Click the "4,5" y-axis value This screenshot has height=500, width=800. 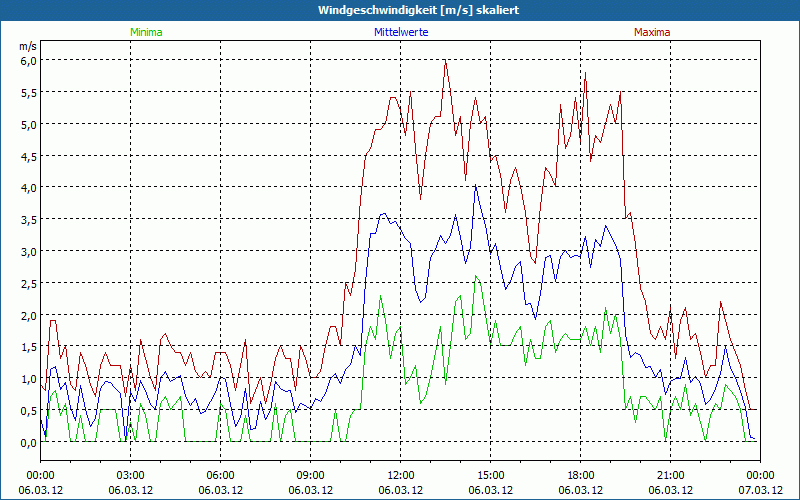point(29,156)
